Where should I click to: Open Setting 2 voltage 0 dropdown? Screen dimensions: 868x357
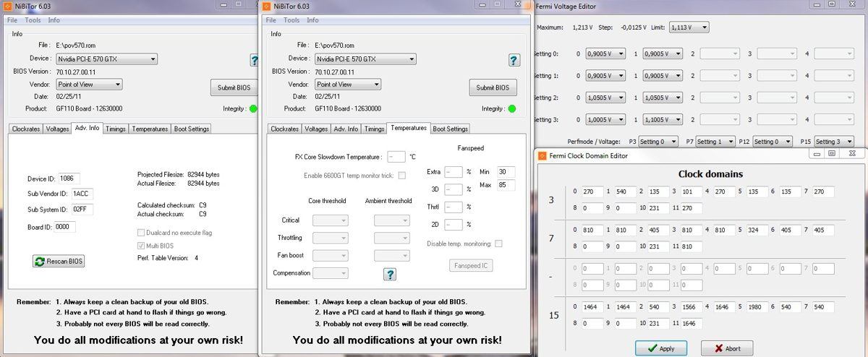[605, 98]
